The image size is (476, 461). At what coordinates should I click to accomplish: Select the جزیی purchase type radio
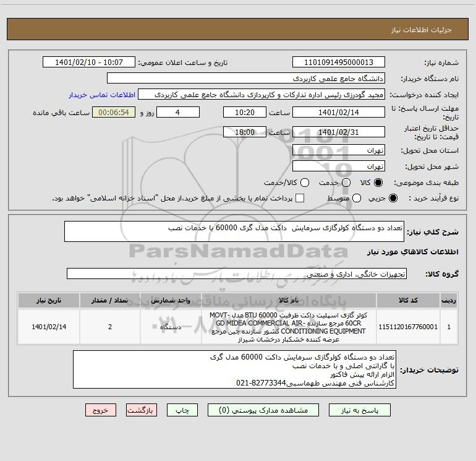[393, 198]
